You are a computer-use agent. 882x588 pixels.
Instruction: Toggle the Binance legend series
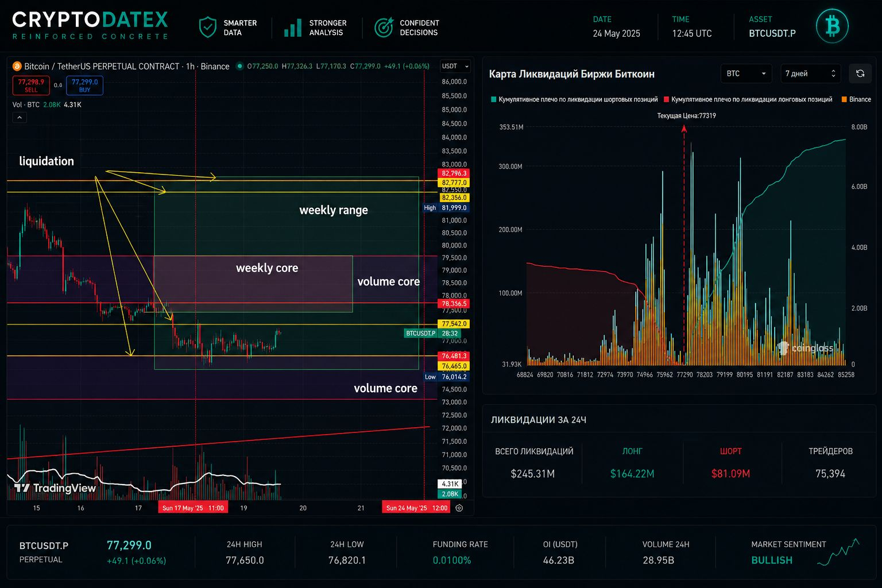click(856, 99)
